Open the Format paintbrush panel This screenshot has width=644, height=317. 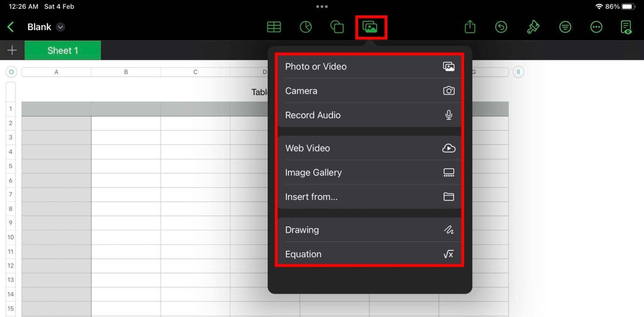click(x=533, y=26)
